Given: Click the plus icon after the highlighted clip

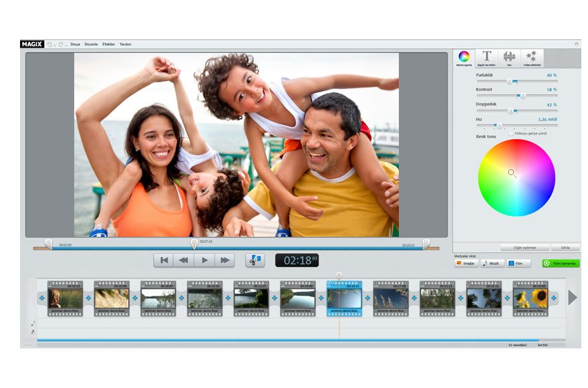Looking at the screenshot, I should click(x=367, y=298).
